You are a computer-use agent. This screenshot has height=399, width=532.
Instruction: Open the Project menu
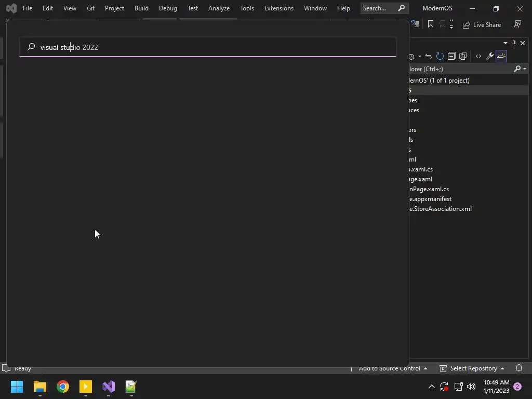[114, 8]
